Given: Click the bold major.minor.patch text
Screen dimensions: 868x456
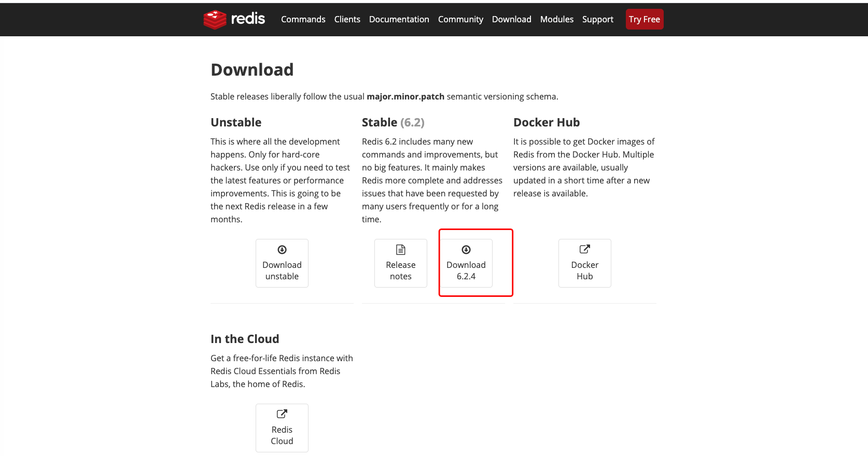Looking at the screenshot, I should [405, 96].
